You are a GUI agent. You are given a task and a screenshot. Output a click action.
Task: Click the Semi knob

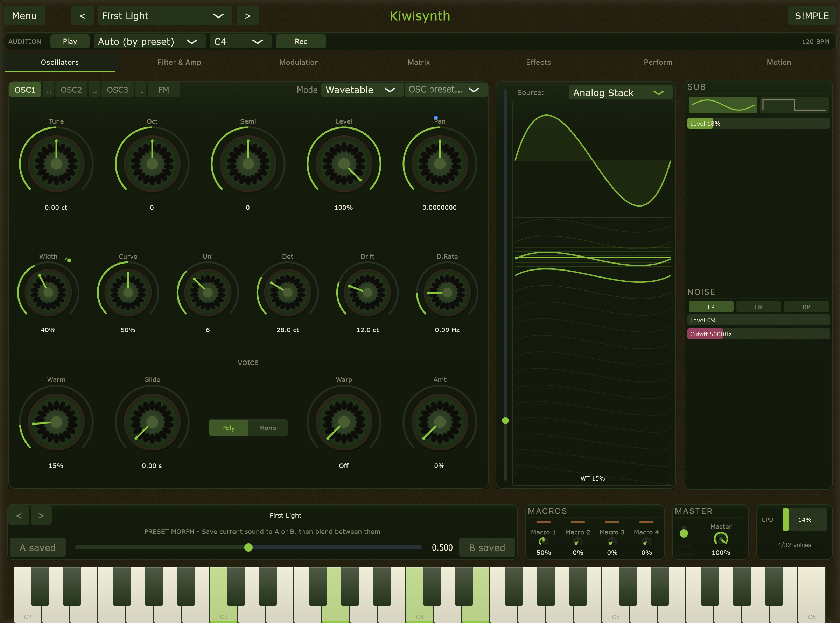[248, 164]
